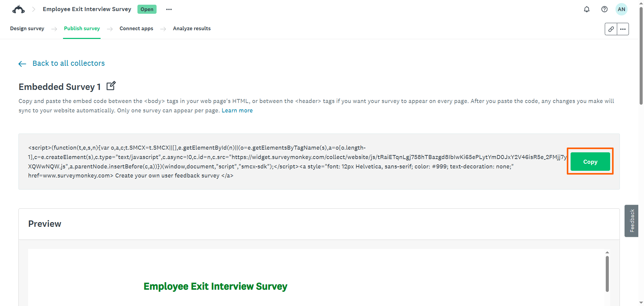Open survey options ellipsis beside Open badge
Viewport: 644px width, 306px height.
(169, 9)
